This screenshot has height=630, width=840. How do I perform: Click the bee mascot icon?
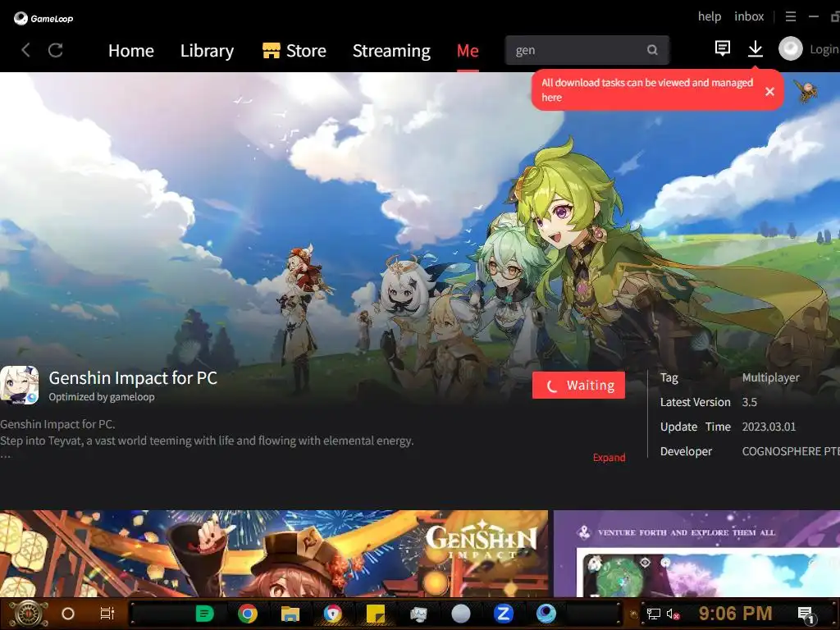807,91
